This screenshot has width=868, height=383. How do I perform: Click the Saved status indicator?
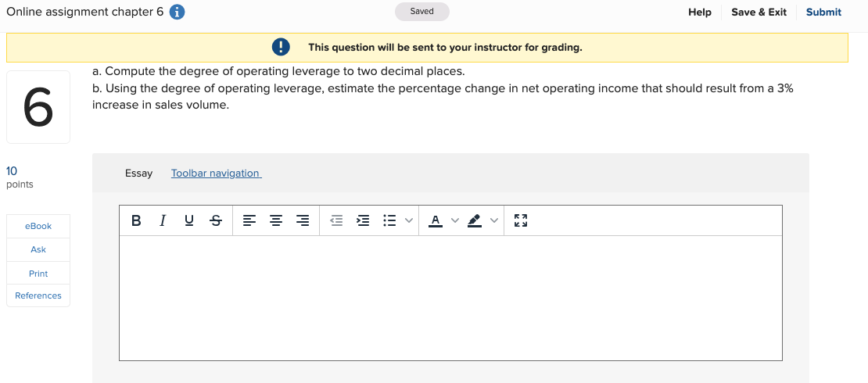(421, 12)
